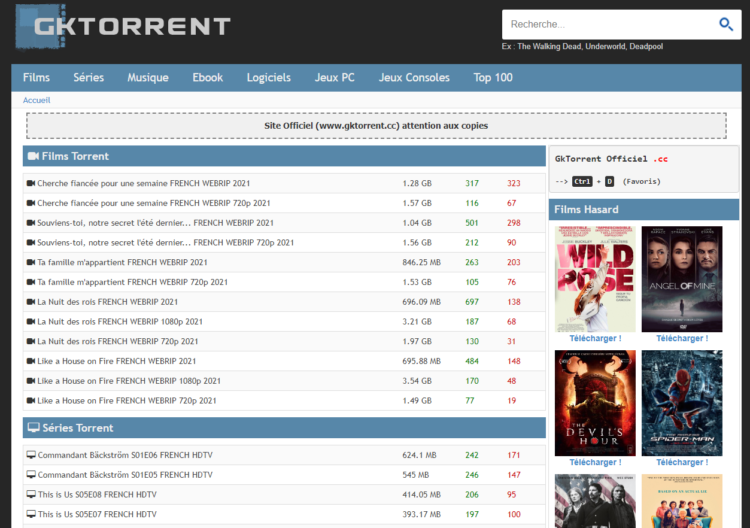Open La Nuit des rois WEBRIP 2021
The image size is (750, 528).
(108, 302)
